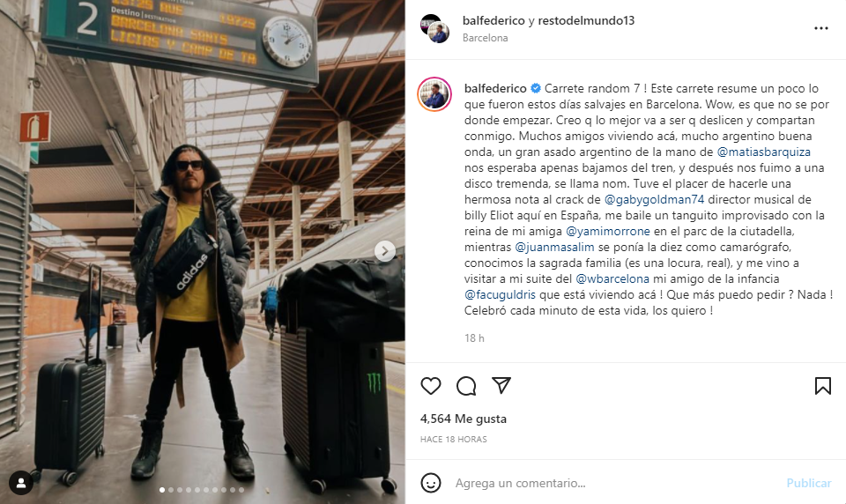Open balfederico story avatar ring

coord(434,94)
